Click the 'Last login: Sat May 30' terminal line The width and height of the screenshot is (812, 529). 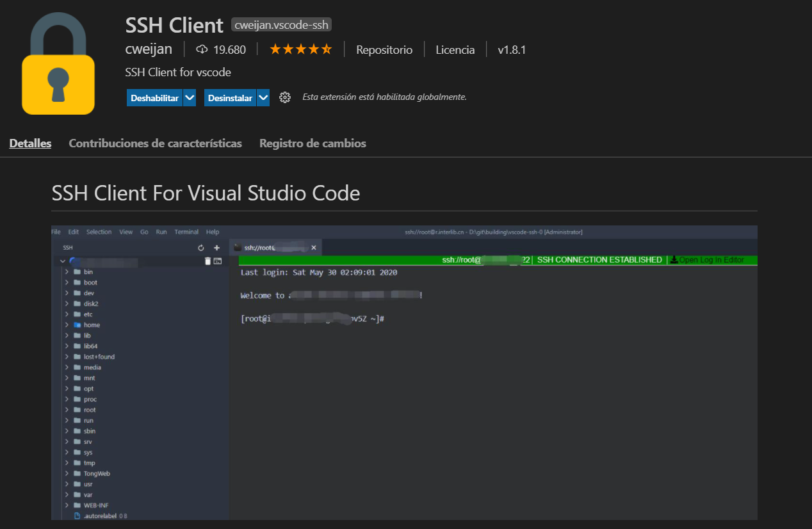coord(319,273)
